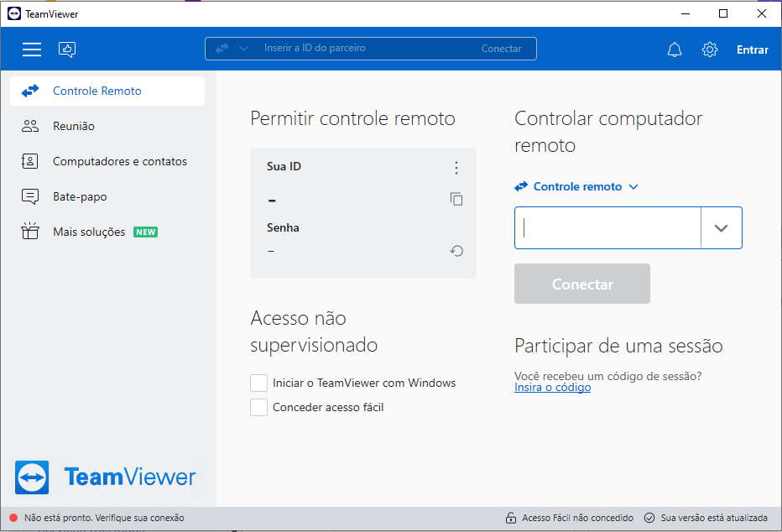
Task: Click the three-dot menu beside Sua ID
Action: pos(456,168)
